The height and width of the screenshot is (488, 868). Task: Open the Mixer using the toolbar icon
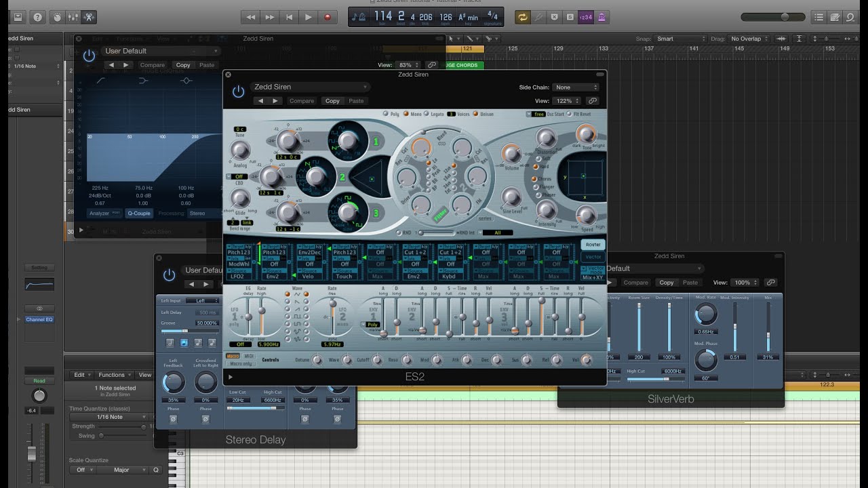pos(74,17)
